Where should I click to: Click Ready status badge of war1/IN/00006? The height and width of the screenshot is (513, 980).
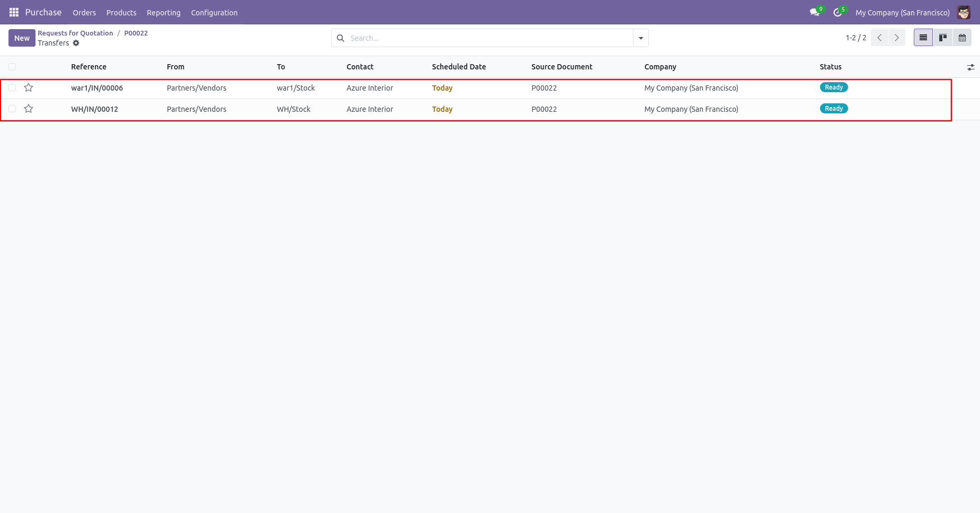(x=834, y=87)
